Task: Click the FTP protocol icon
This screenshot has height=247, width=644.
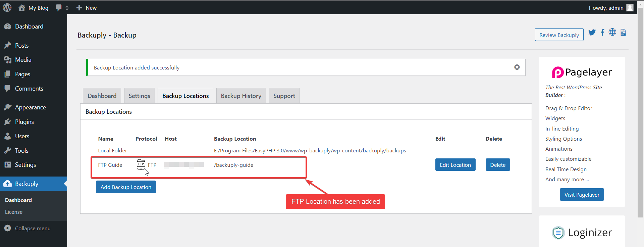Action: pos(141,164)
